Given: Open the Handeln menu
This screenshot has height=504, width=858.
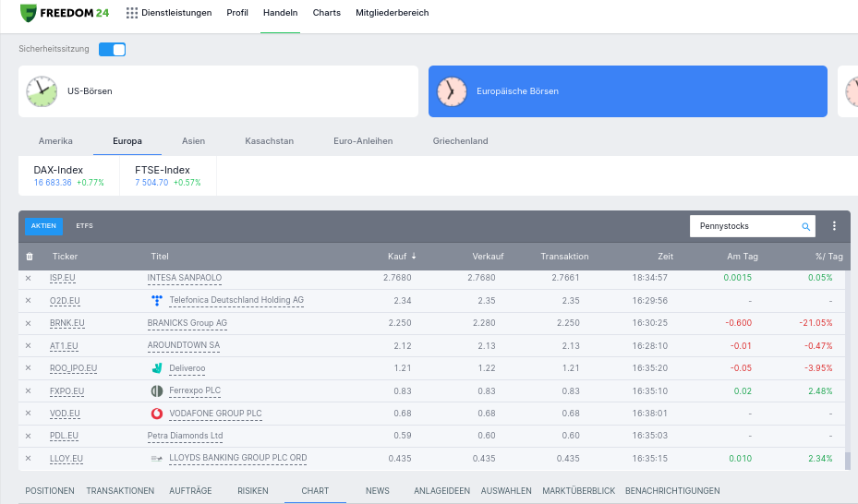Looking at the screenshot, I should [x=280, y=13].
